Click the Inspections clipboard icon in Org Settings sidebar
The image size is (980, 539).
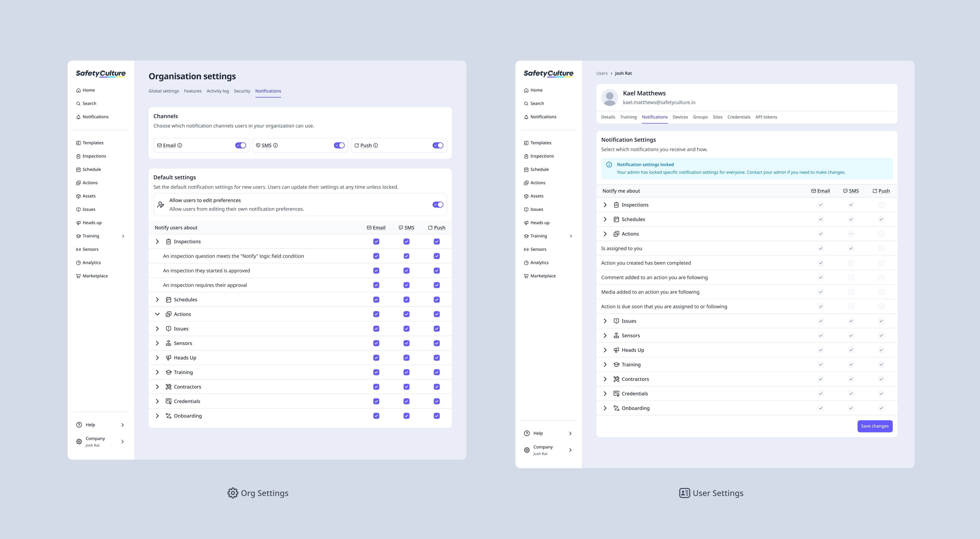[78, 156]
